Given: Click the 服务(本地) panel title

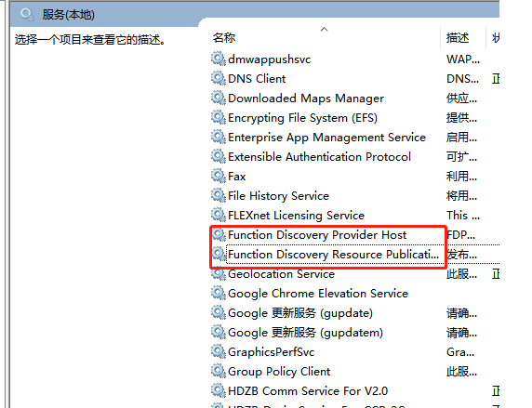Looking at the screenshot, I should coord(68,15).
